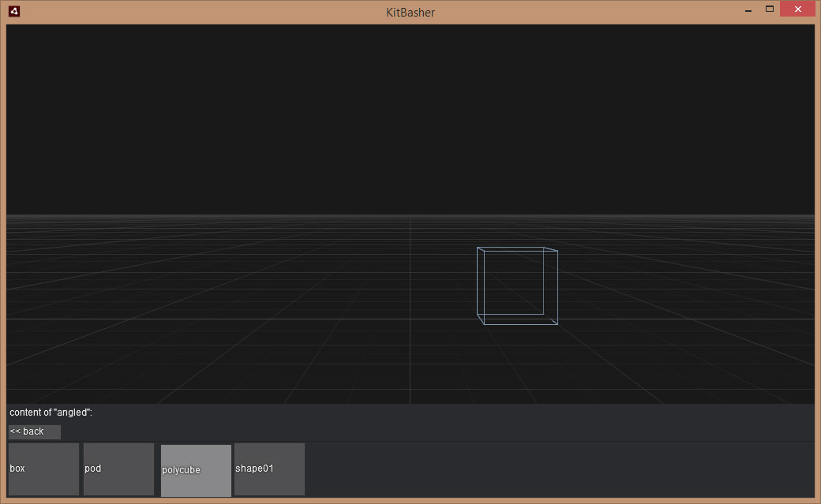Close the KitBasher window
Viewport: 821px width, 504px height.
click(x=797, y=10)
